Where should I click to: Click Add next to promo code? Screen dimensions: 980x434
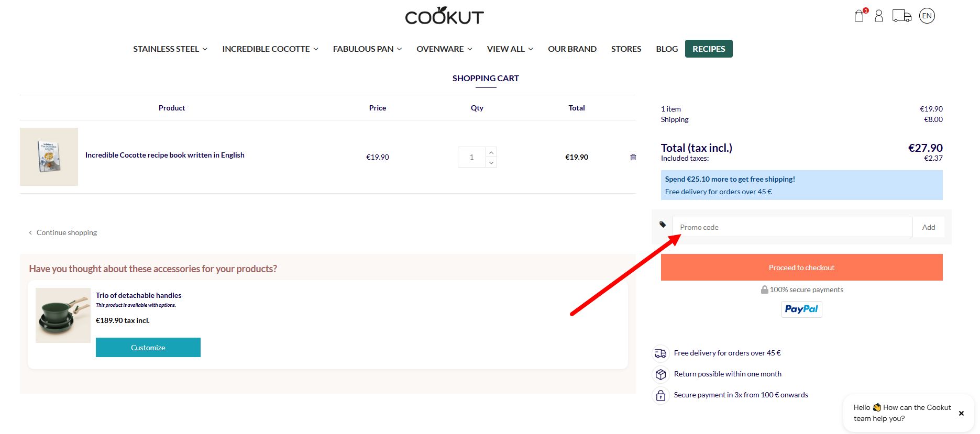click(x=929, y=227)
